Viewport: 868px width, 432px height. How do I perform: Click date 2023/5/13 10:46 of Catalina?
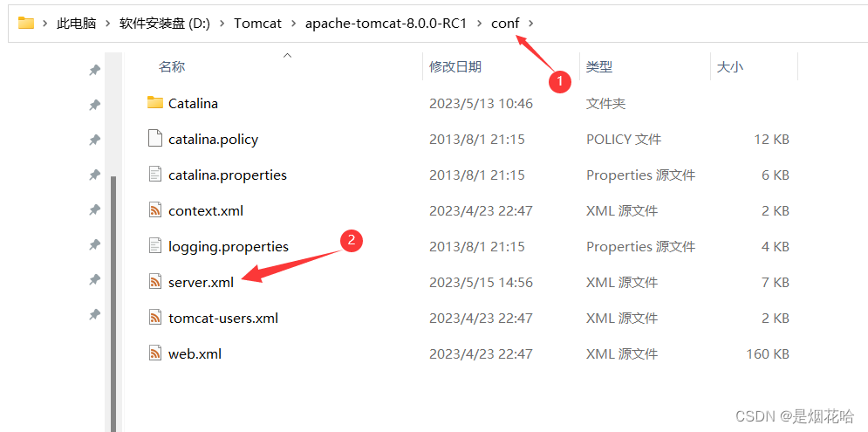tap(481, 104)
